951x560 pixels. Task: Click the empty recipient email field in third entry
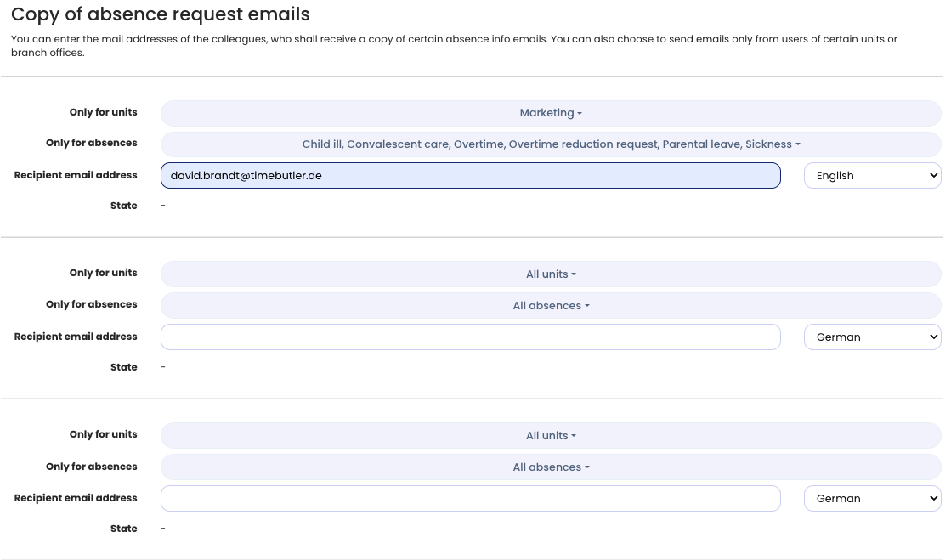click(470, 498)
